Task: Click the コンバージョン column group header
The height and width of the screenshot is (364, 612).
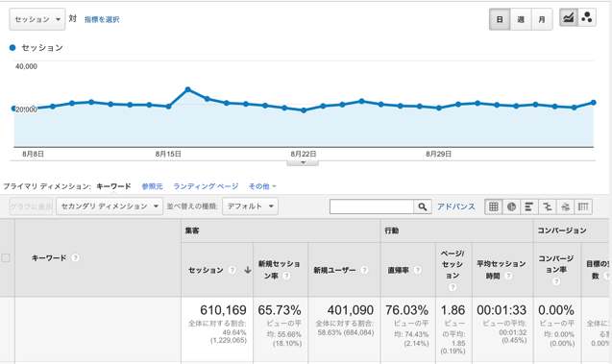Action: pos(562,231)
